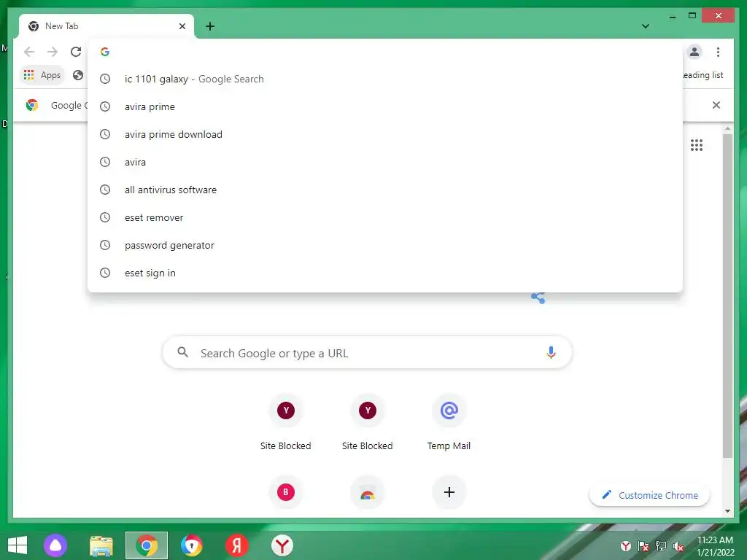747x560 pixels.
Task: Open the shortcut with the pink B icon
Action: point(286,492)
